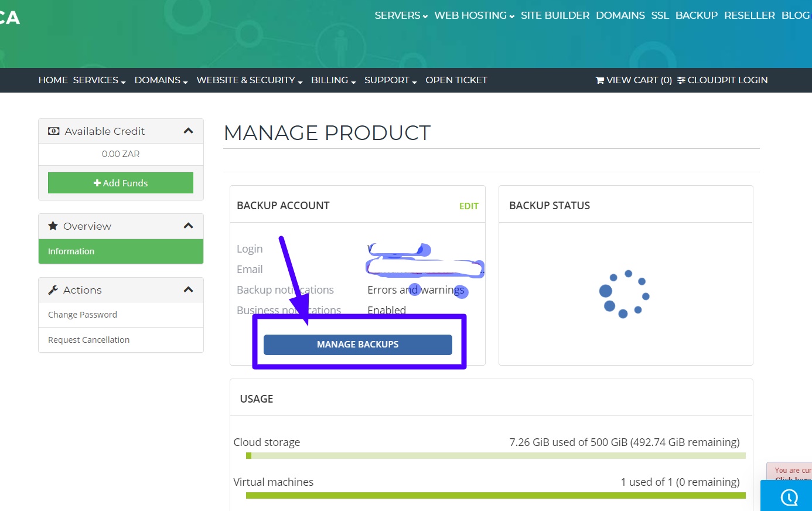Open the Servers dropdown in top navigation
The height and width of the screenshot is (511, 812).
401,15
